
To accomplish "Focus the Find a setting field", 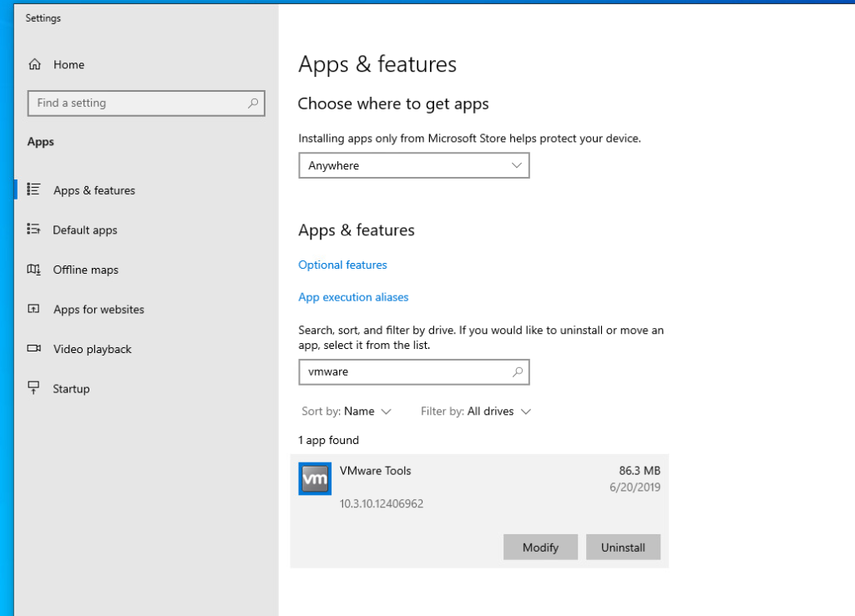I will [x=146, y=103].
